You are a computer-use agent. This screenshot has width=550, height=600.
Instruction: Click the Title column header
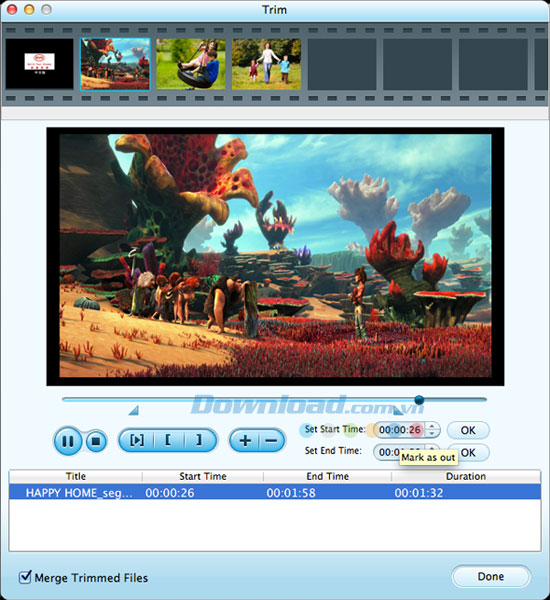[75, 476]
